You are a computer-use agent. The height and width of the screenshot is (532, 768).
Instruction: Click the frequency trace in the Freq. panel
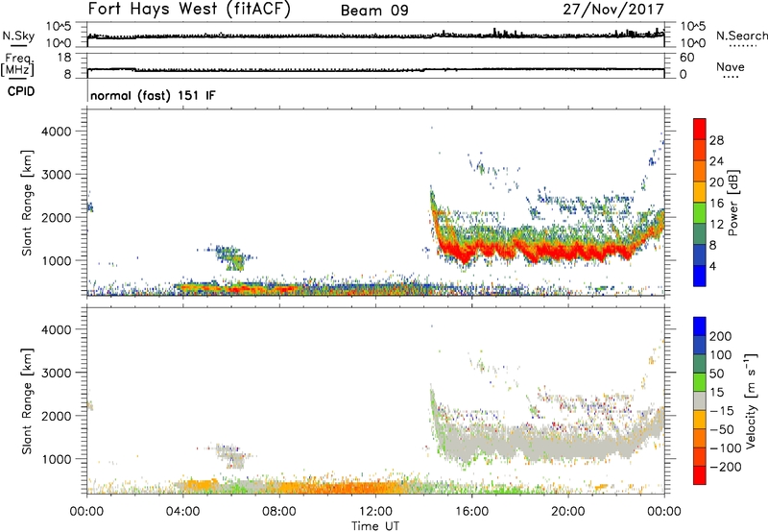pos(375,69)
